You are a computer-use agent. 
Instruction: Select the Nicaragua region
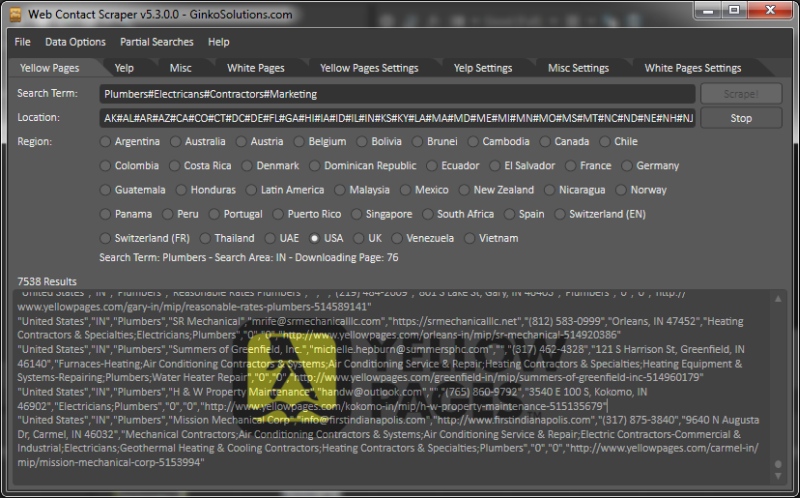point(574,190)
